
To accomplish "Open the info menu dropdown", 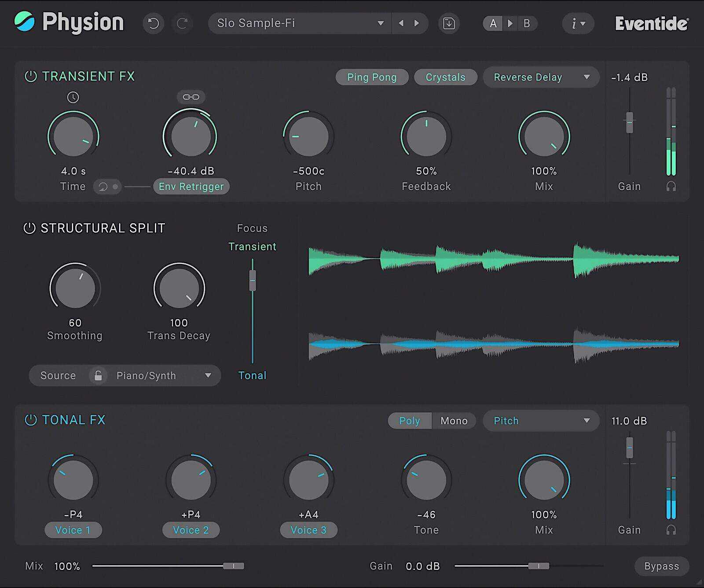I will coord(578,23).
